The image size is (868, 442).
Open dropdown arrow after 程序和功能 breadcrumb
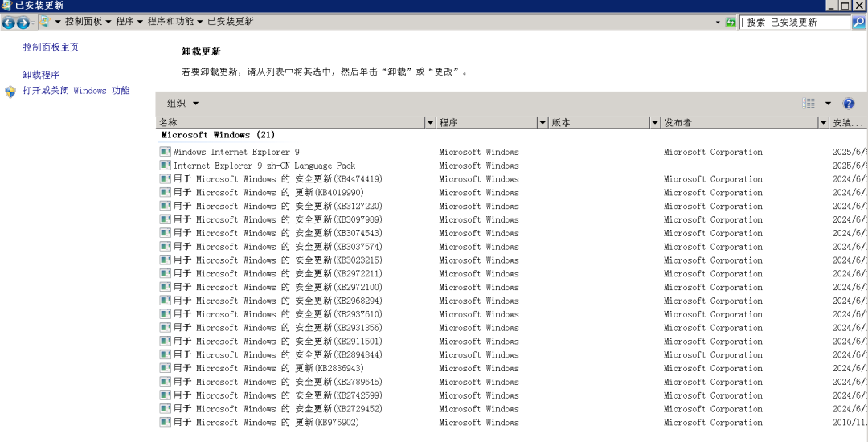200,23
